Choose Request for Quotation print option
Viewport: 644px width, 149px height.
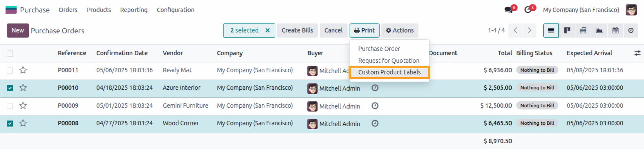point(389,61)
